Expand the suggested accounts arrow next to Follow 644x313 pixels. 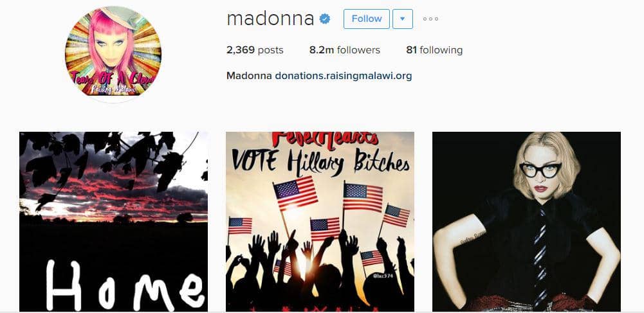point(403,19)
